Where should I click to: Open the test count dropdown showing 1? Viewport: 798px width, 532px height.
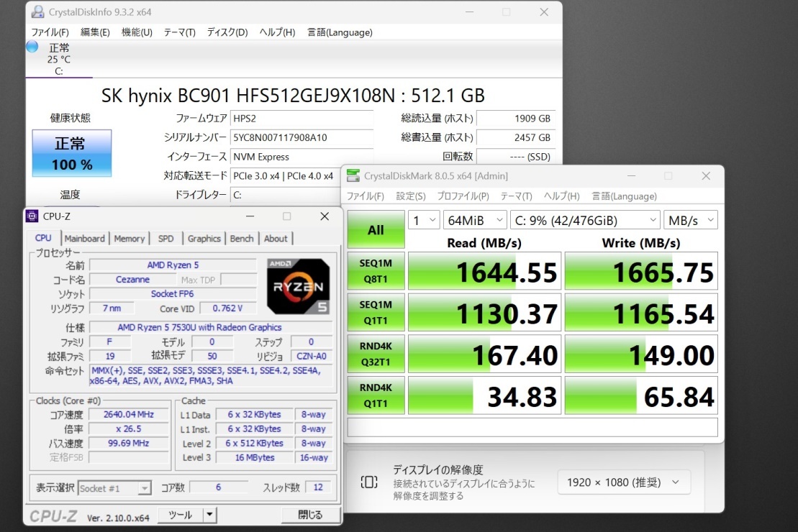[423, 220]
